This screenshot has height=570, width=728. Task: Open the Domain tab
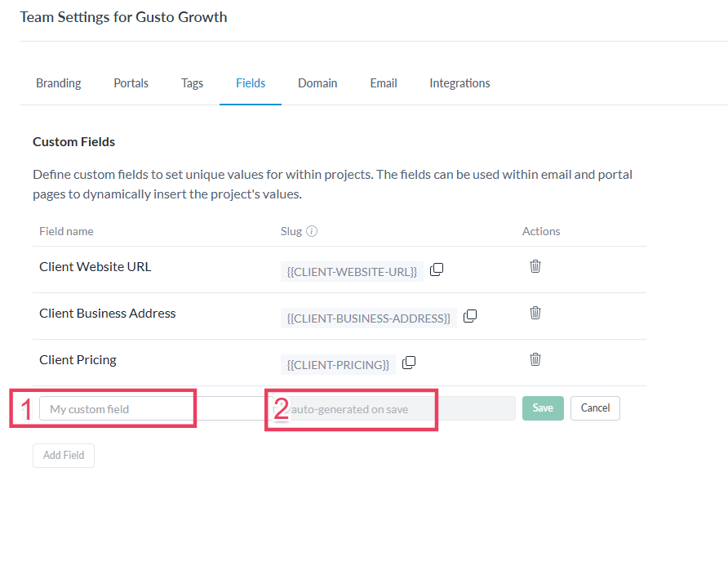click(317, 83)
